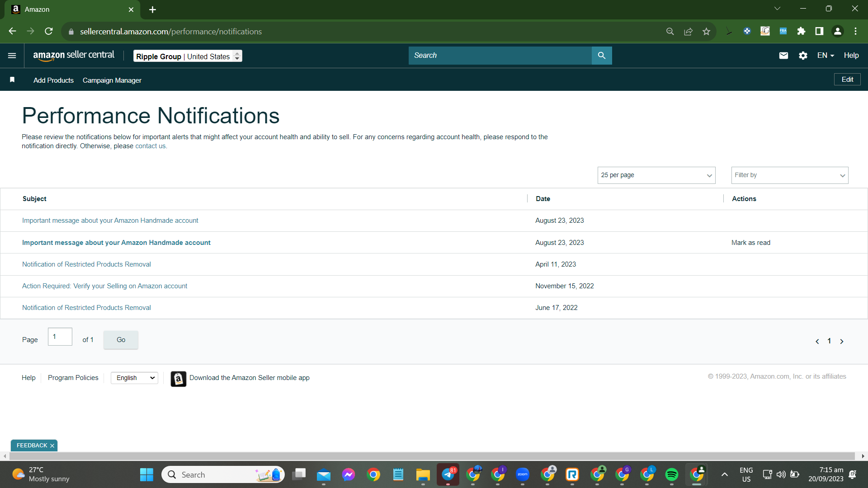Screen dimensions: 868x488
Task: Bookmark this tab with the star icon
Action: (706, 31)
